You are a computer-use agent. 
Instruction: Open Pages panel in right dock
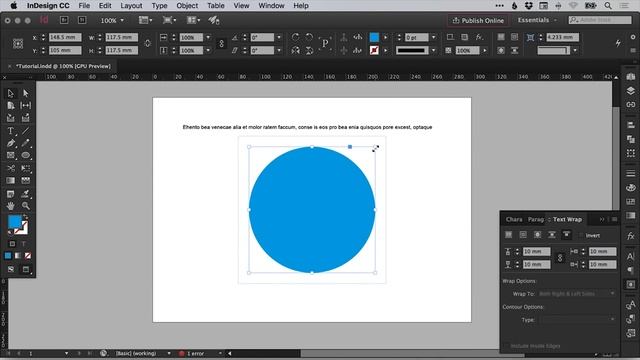631,77
